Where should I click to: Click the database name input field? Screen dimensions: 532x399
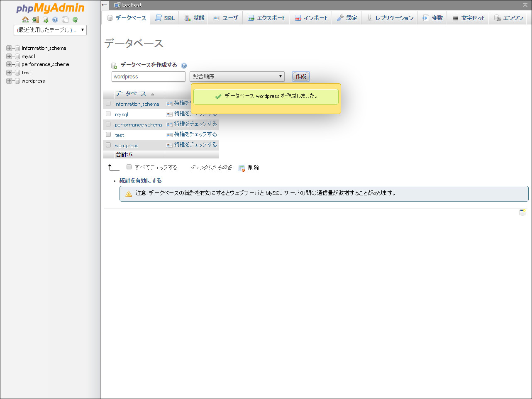[148, 76]
